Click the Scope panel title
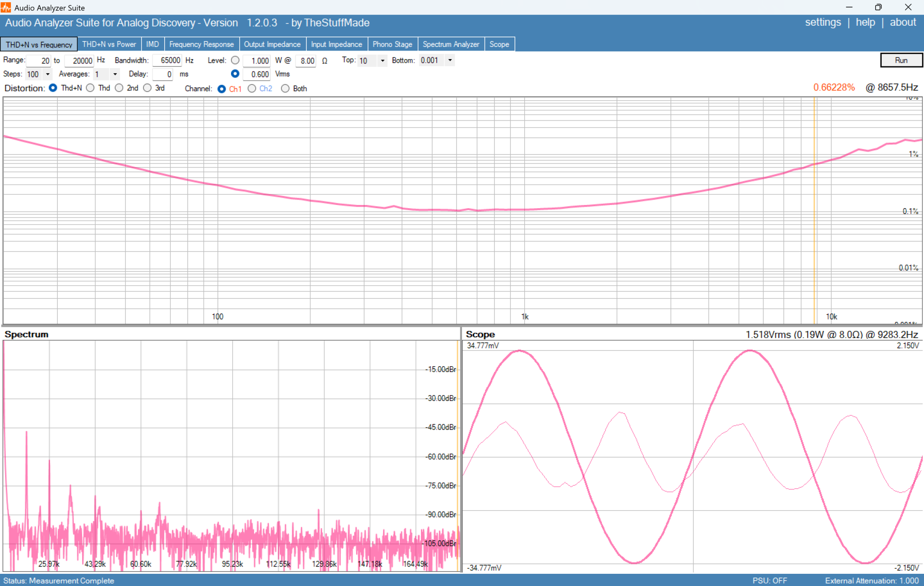This screenshot has width=924, height=586. point(480,334)
